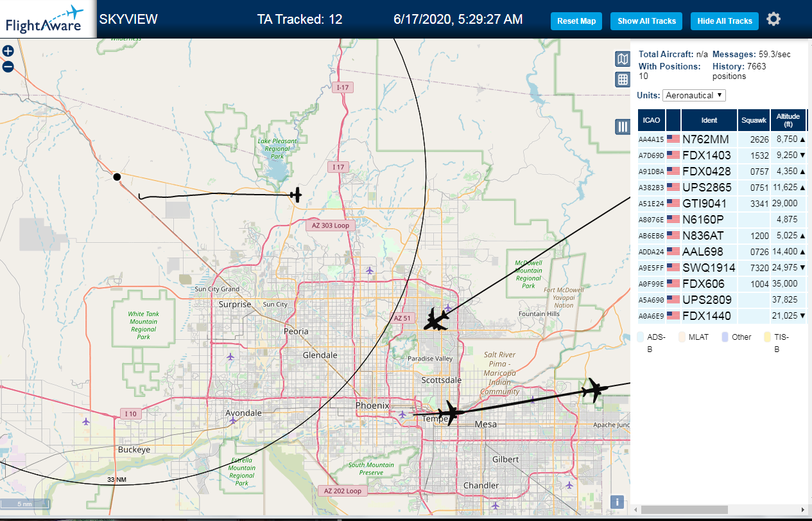
Task: Select the GTI9041 aircraft row
Action: click(x=722, y=203)
